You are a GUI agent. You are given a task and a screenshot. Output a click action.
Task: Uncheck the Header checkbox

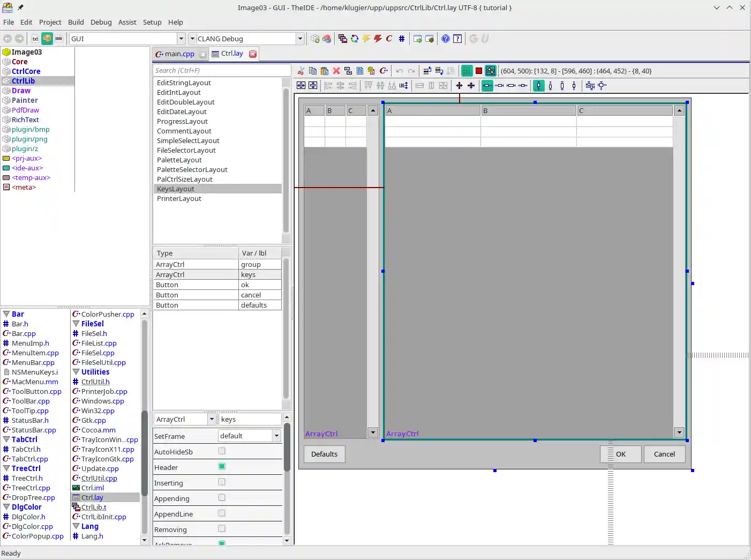(222, 467)
